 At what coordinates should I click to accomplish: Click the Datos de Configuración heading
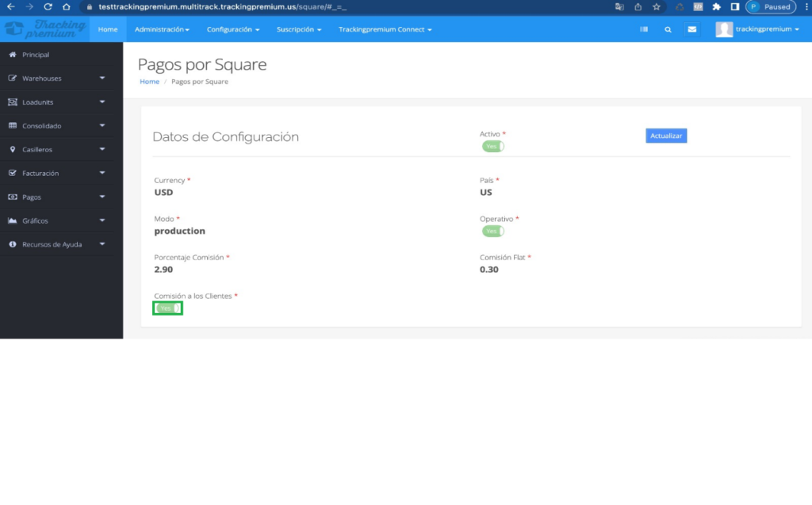(x=226, y=136)
